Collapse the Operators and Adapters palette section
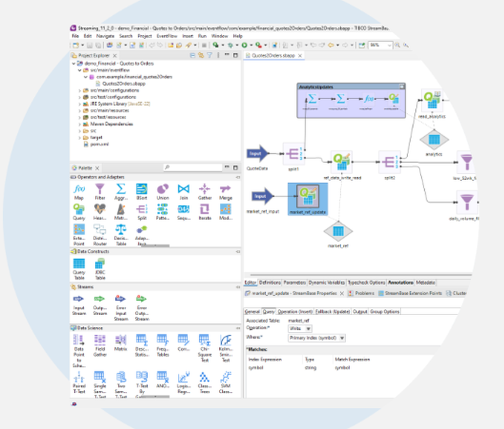Image resolution: width=504 pixels, height=429 pixels. point(238,177)
